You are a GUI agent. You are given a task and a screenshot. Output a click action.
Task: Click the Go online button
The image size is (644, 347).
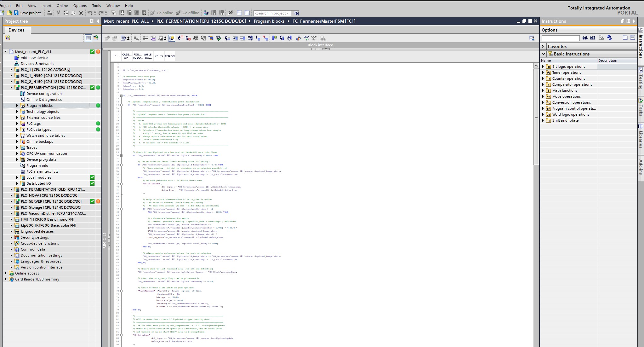coord(162,13)
